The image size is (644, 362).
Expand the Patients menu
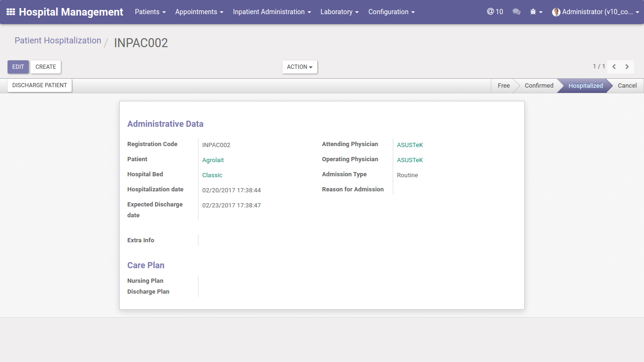coord(150,12)
